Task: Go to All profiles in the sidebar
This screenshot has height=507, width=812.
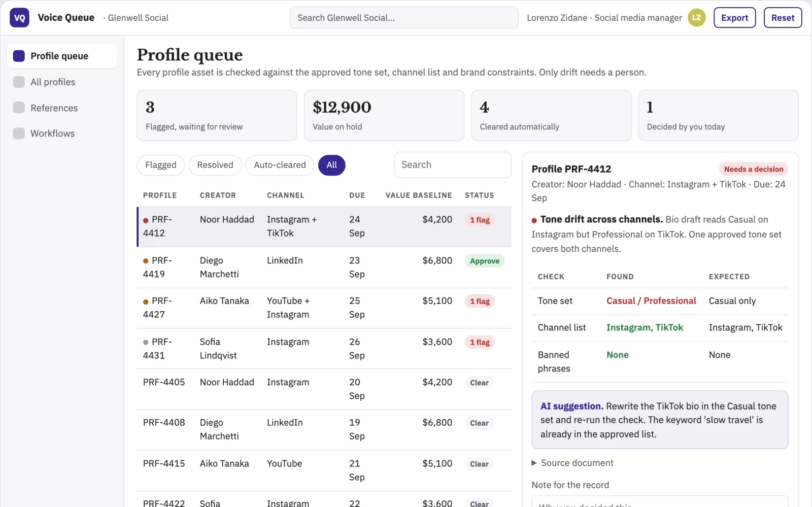Action: pyautogui.click(x=62, y=82)
